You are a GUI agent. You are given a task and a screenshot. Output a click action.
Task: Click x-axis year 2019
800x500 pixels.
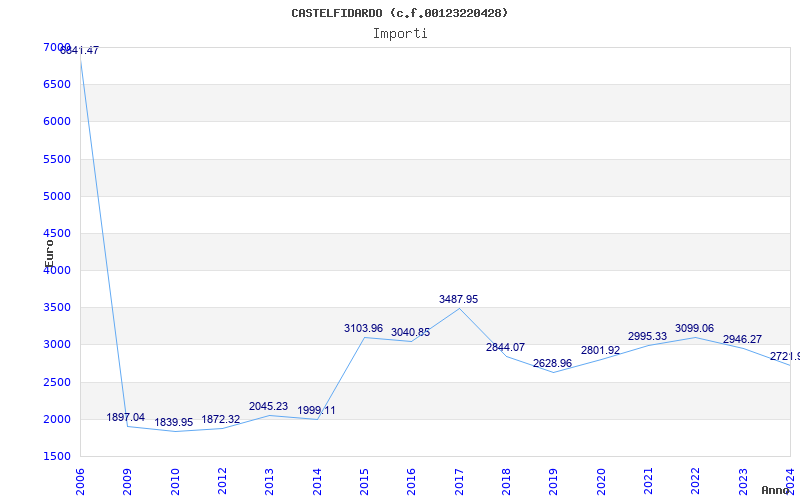(554, 482)
